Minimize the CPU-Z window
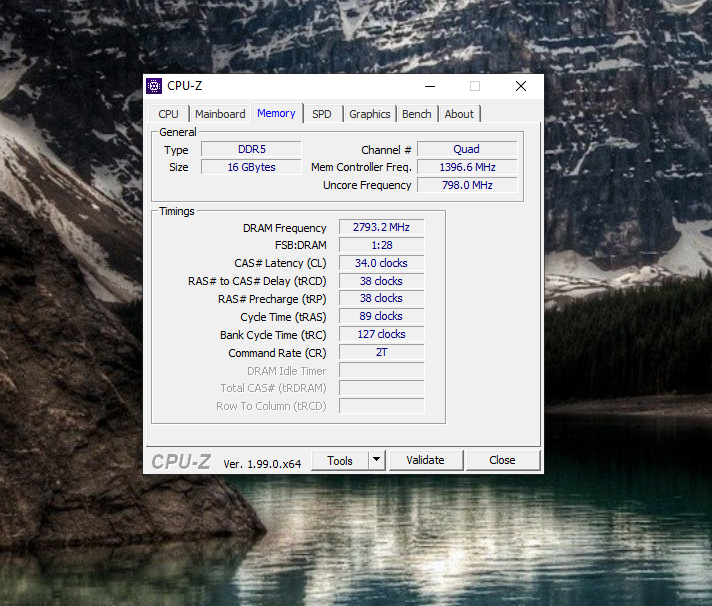 430,86
